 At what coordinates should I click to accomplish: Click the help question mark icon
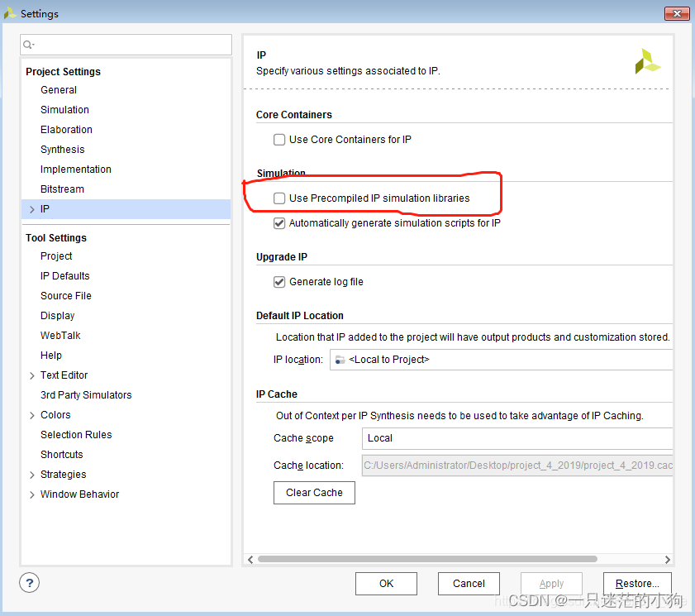point(29,583)
